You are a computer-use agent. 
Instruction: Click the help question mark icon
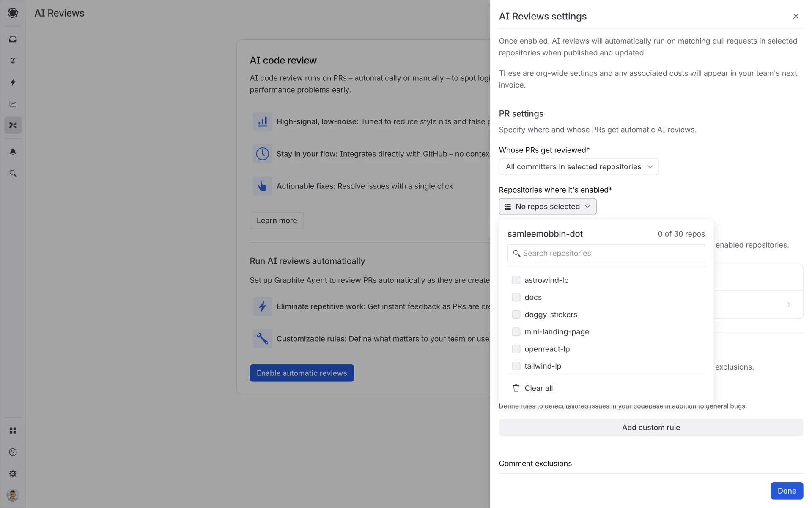(13, 452)
